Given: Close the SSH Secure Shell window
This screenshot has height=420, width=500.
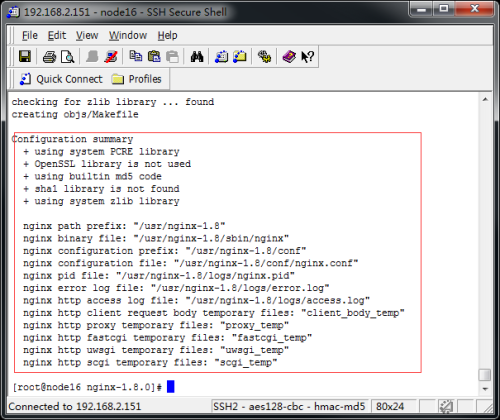Looking at the screenshot, I should click(475, 9).
